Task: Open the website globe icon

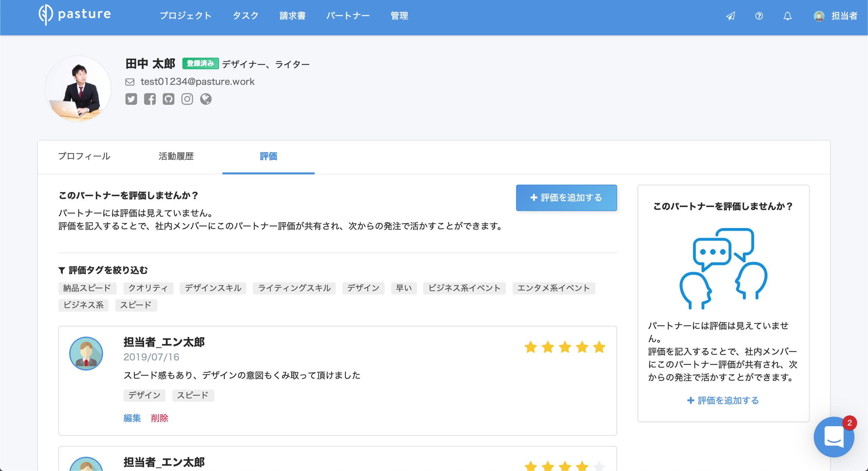Action: click(x=206, y=99)
